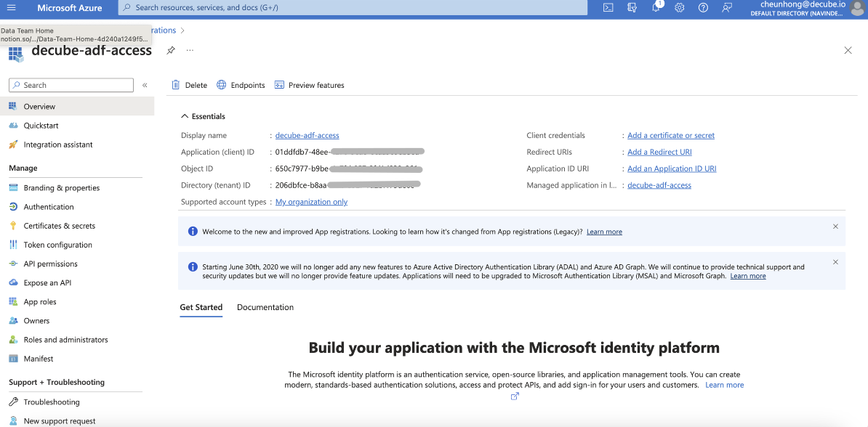
Task: Switch to the Documentation tab
Action: (x=265, y=307)
